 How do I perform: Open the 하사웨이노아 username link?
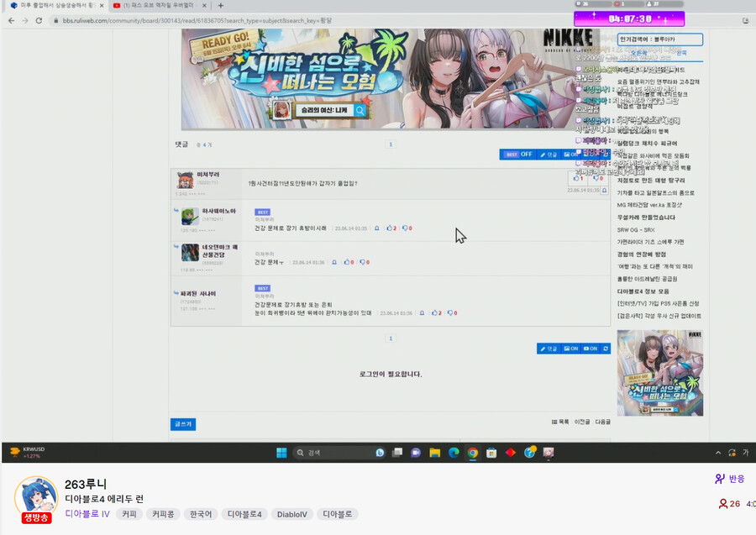[x=219, y=211]
